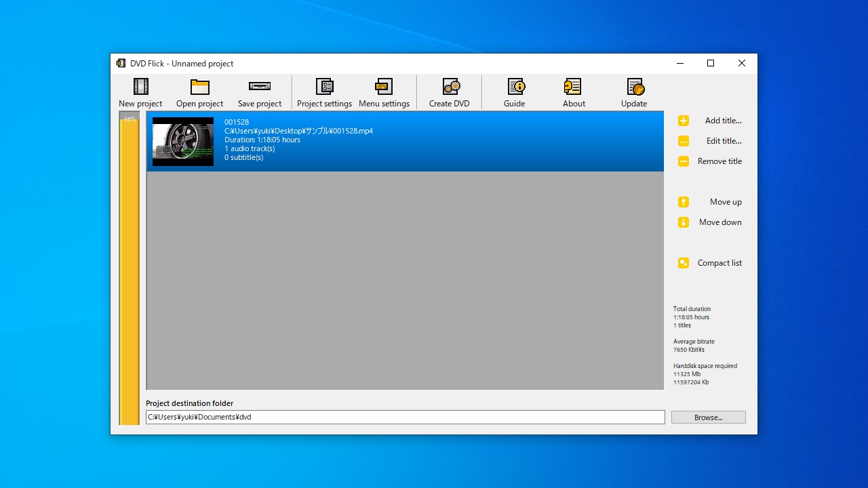Click the 'Remove title' text label
The height and width of the screenshot is (488, 868).
pyautogui.click(x=719, y=161)
